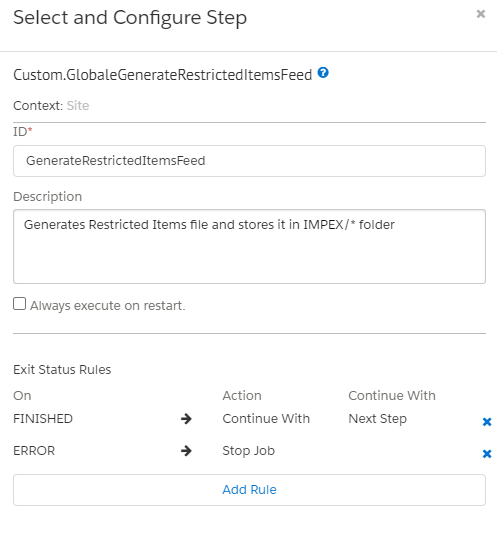This screenshot has height=544, width=497.
Task: Add a new exit status rule
Action: pyautogui.click(x=249, y=490)
